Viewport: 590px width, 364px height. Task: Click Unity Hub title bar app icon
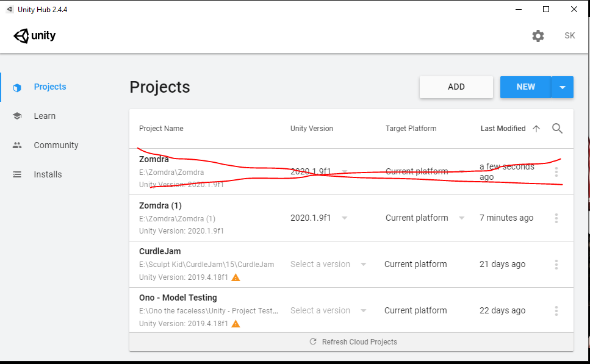coord(9,9)
